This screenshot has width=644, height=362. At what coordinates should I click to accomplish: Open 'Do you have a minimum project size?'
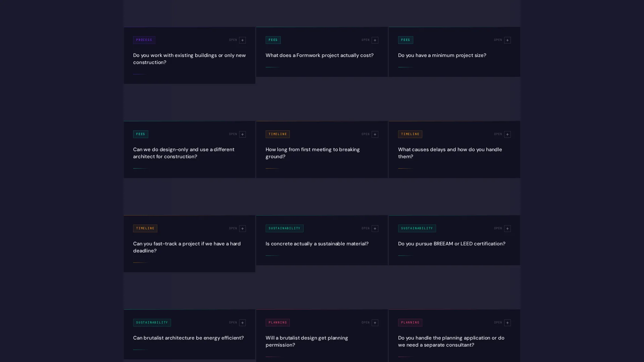click(x=442, y=55)
